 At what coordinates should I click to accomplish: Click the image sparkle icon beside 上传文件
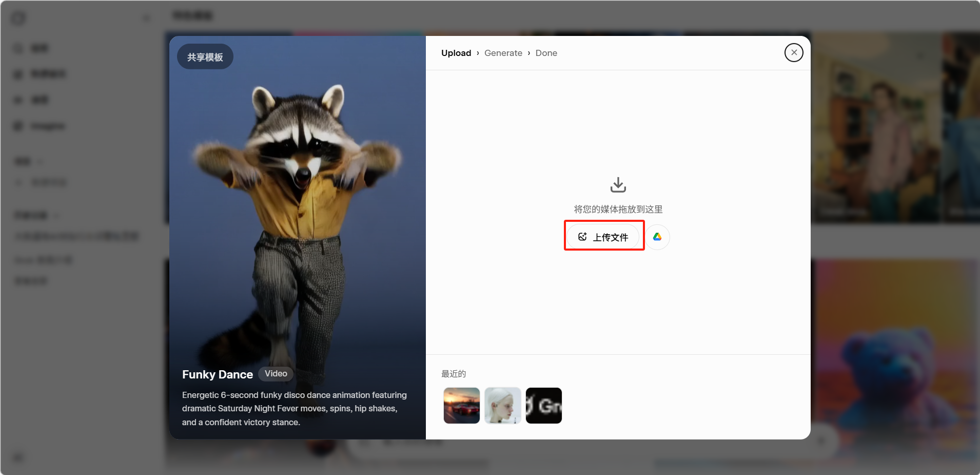point(582,237)
